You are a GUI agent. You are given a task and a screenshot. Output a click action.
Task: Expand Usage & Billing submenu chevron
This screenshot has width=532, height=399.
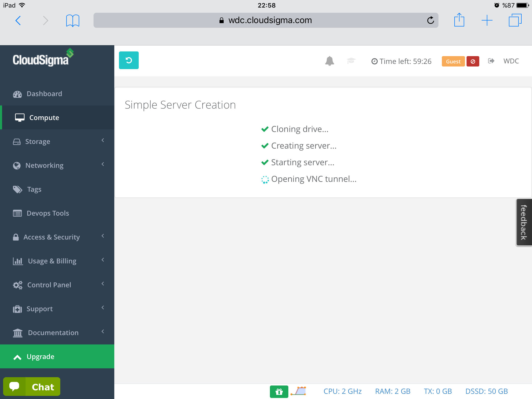103,260
